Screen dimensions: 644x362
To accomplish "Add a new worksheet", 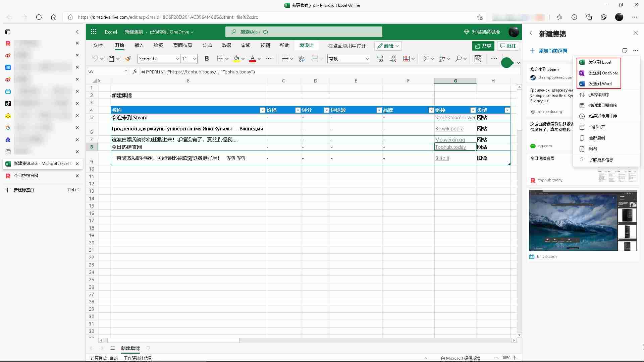I will [x=148, y=348].
